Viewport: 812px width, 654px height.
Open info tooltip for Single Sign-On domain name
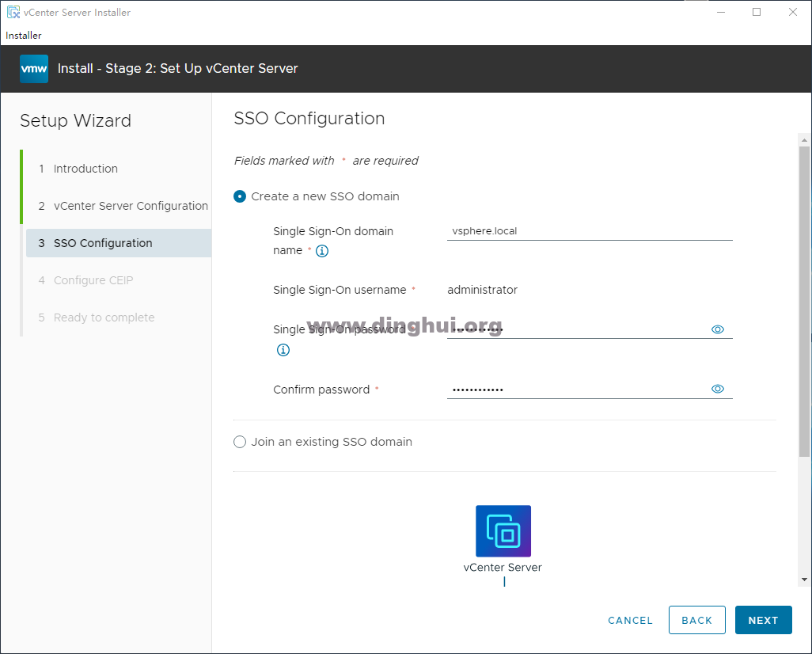pos(322,251)
